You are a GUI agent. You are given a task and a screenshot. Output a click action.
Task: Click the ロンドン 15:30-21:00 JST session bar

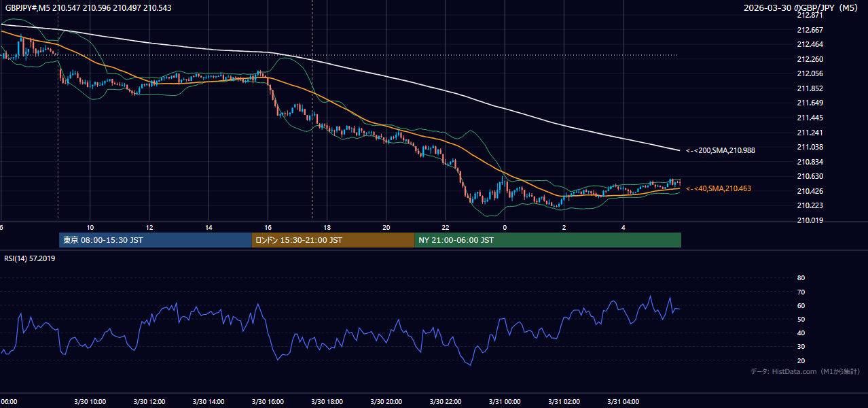click(333, 240)
